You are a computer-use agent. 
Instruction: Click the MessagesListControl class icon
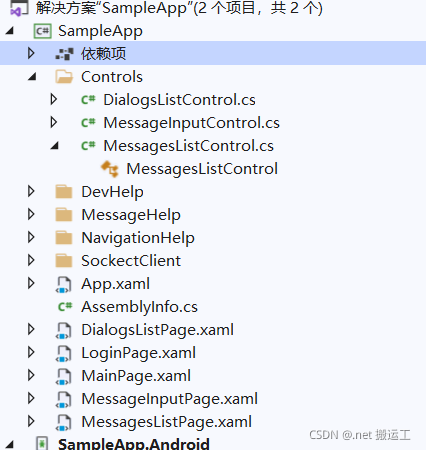110,169
